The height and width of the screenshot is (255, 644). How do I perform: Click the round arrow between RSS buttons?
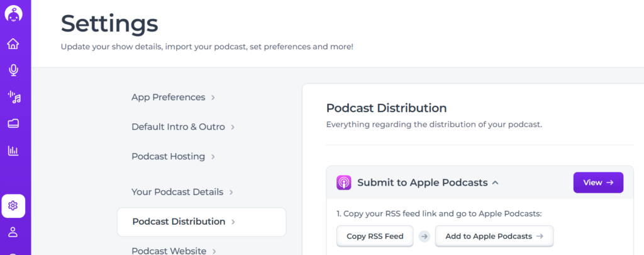[x=424, y=237]
